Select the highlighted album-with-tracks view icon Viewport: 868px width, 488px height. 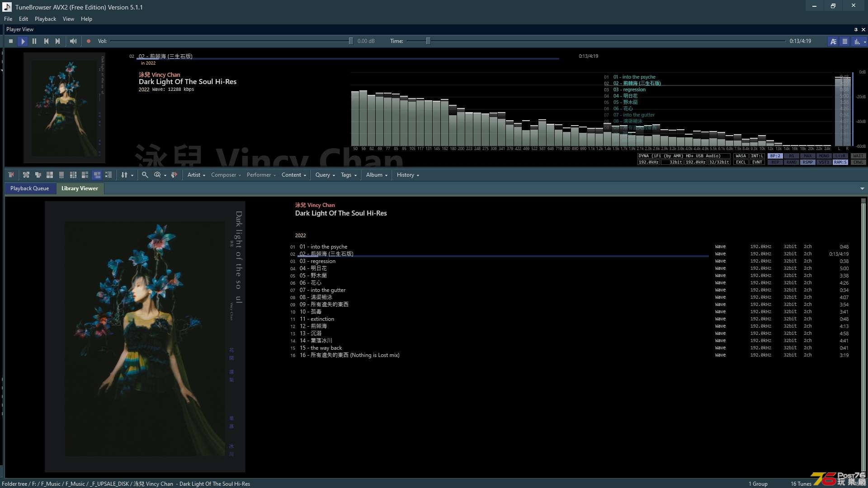pos(97,175)
